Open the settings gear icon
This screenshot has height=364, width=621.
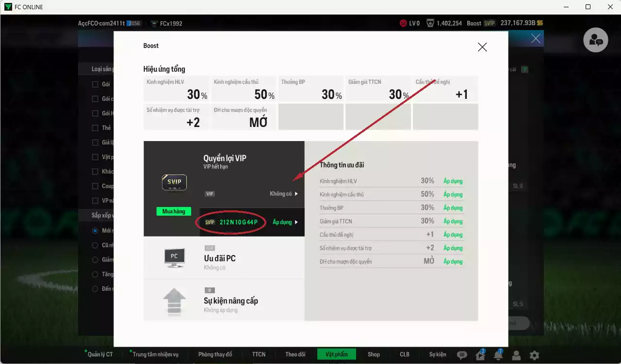tap(534, 355)
